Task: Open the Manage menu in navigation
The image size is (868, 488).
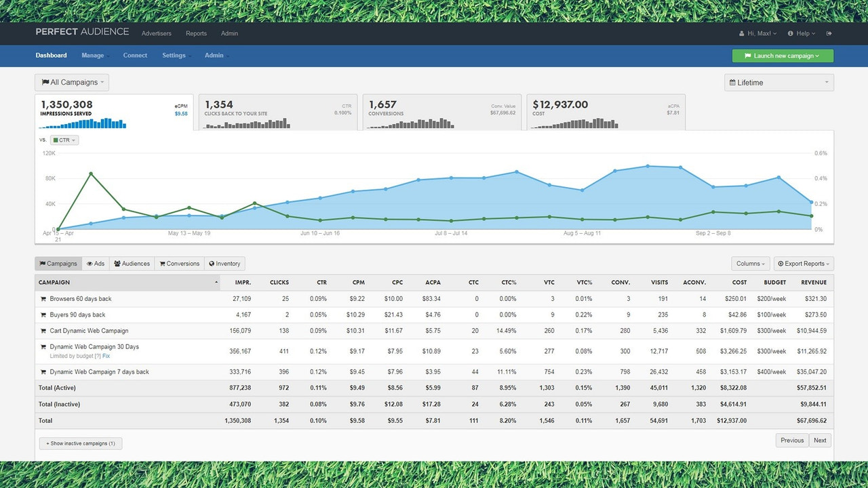Action: click(94, 56)
